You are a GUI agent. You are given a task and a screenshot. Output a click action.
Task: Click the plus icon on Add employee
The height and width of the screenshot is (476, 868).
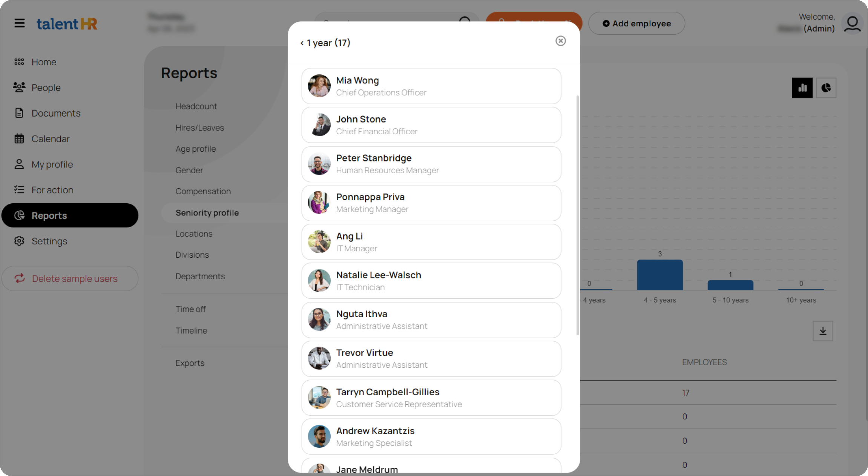click(606, 23)
